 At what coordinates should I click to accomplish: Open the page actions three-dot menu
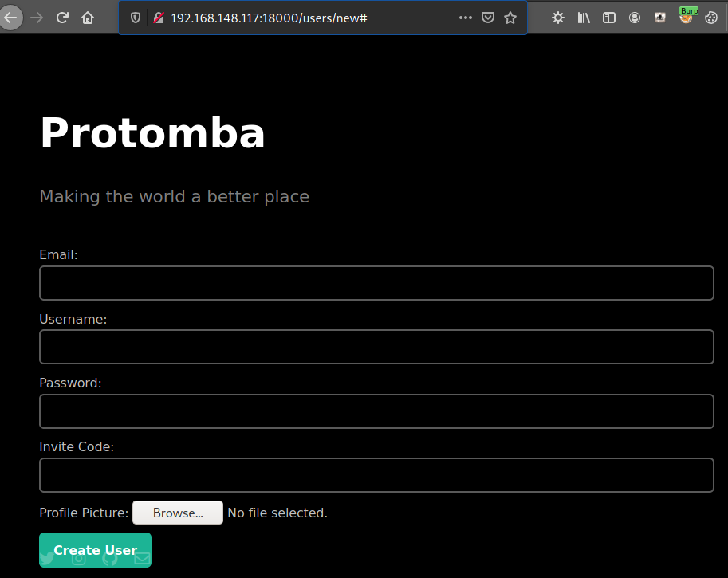(465, 18)
